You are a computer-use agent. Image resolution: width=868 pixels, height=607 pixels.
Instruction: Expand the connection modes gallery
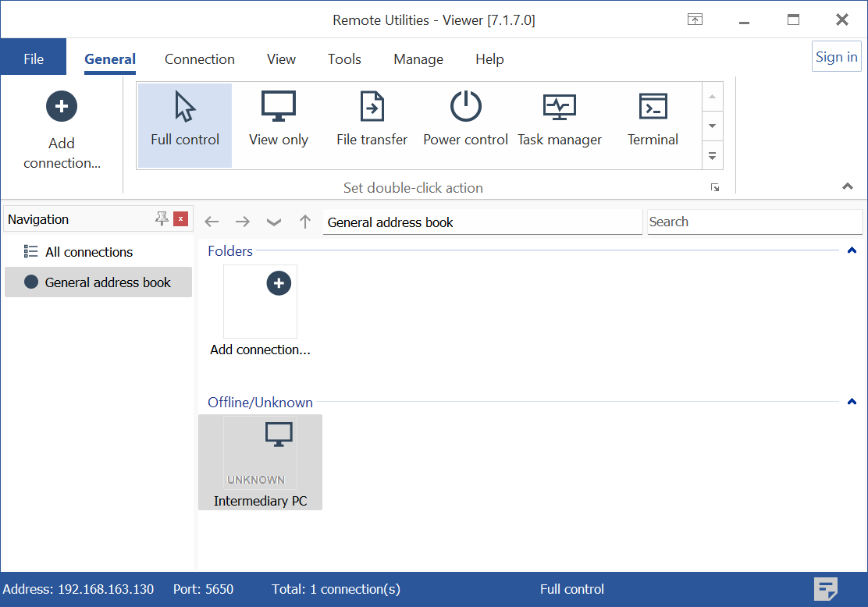(712, 155)
